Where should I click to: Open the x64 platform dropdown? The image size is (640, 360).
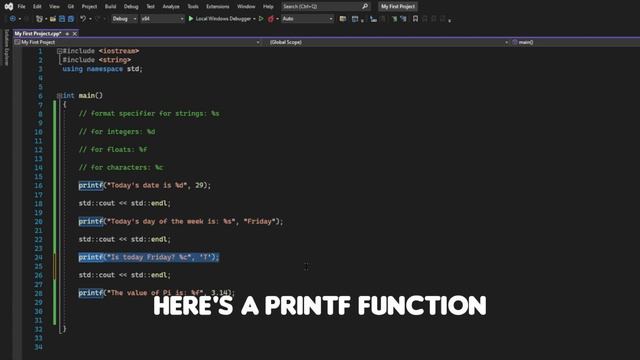[162, 19]
